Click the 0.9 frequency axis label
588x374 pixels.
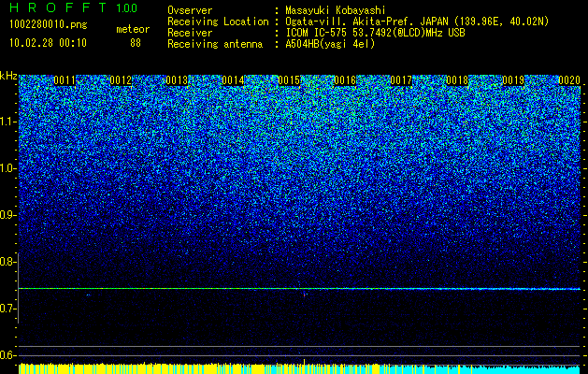(x=7, y=215)
